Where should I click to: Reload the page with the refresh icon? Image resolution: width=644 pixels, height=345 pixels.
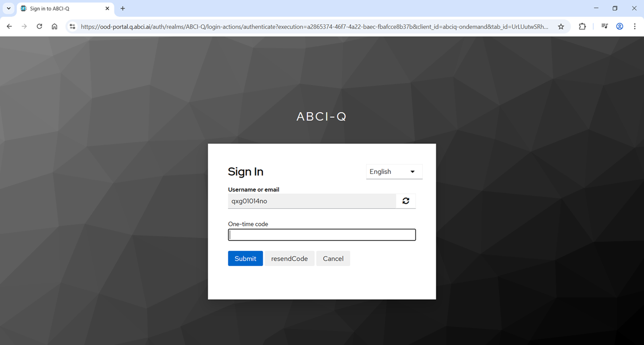point(39,27)
